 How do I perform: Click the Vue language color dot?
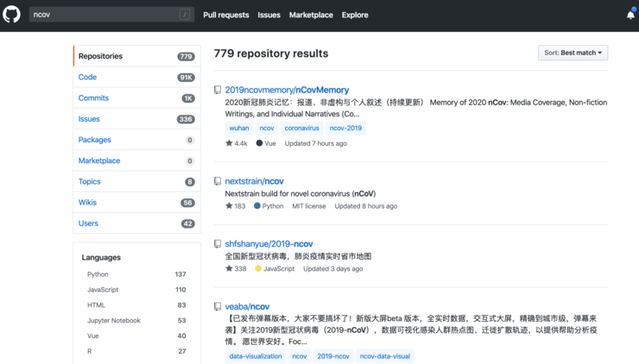pyautogui.click(x=259, y=143)
